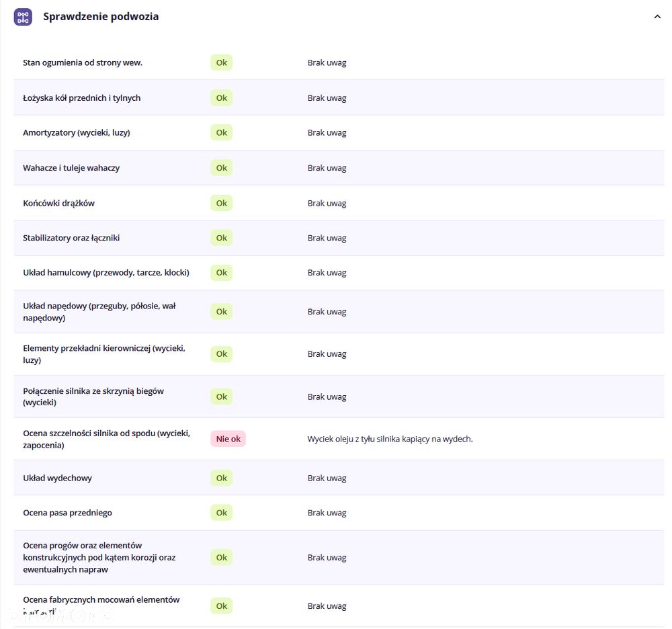Select "Ocena progów oraz elementów konstrukcyjnych" label
Viewport: 672px width, 629px height.
(x=99, y=558)
